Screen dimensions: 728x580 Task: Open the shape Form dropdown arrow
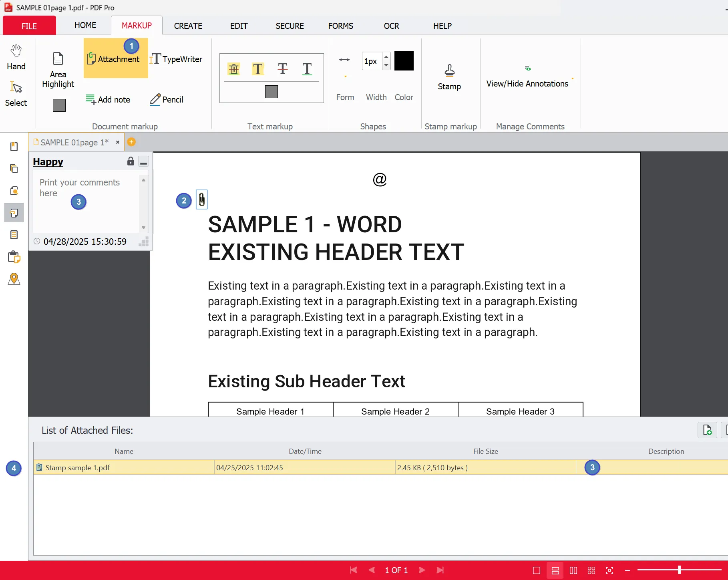coord(345,77)
